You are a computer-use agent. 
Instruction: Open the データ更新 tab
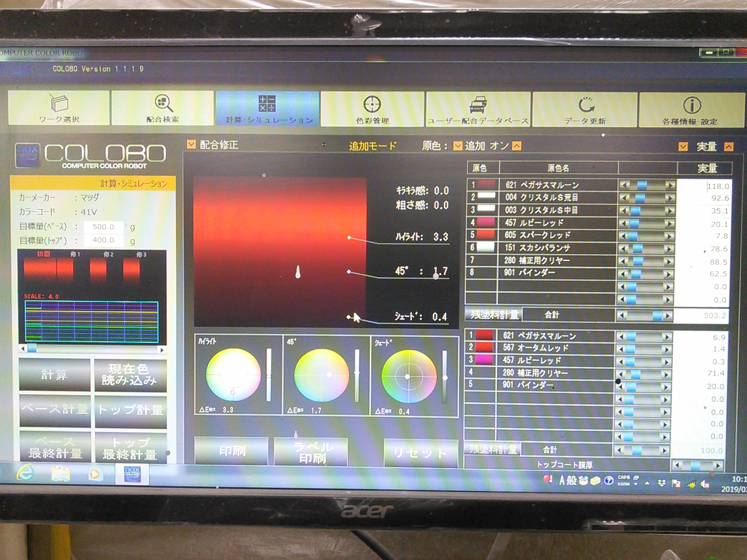point(585,110)
